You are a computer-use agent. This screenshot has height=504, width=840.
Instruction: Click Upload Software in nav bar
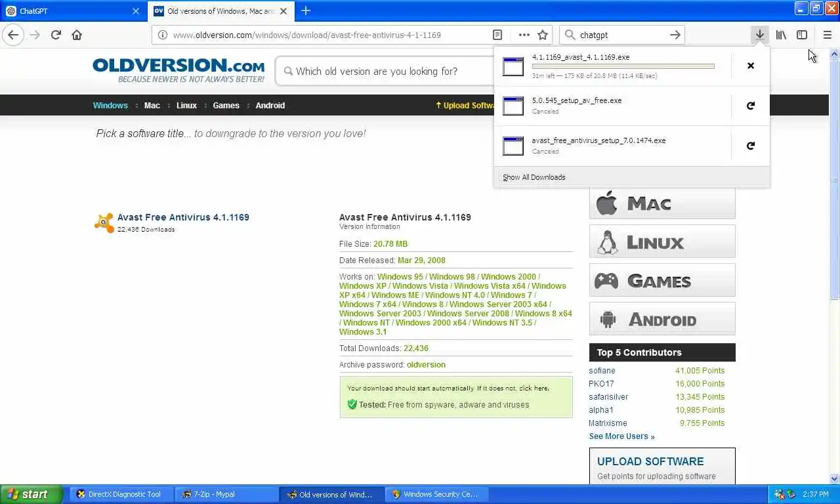465,105
